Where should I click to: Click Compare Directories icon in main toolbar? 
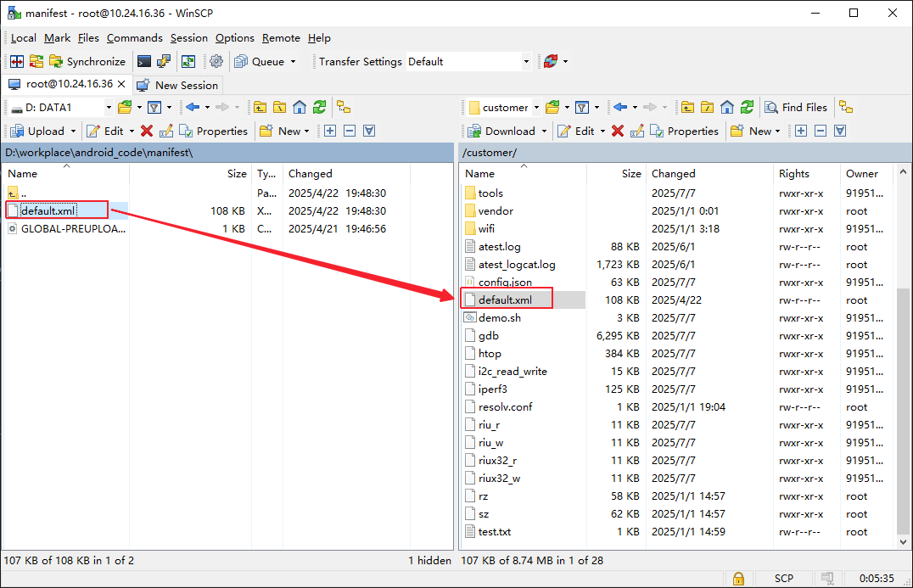click(16, 61)
